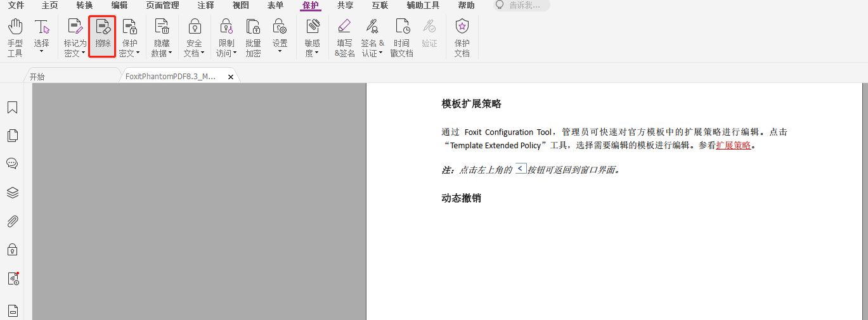Viewport: 868px width, 320px height.
Task: Open the Attachments paperclip panel
Action: pos(12,221)
